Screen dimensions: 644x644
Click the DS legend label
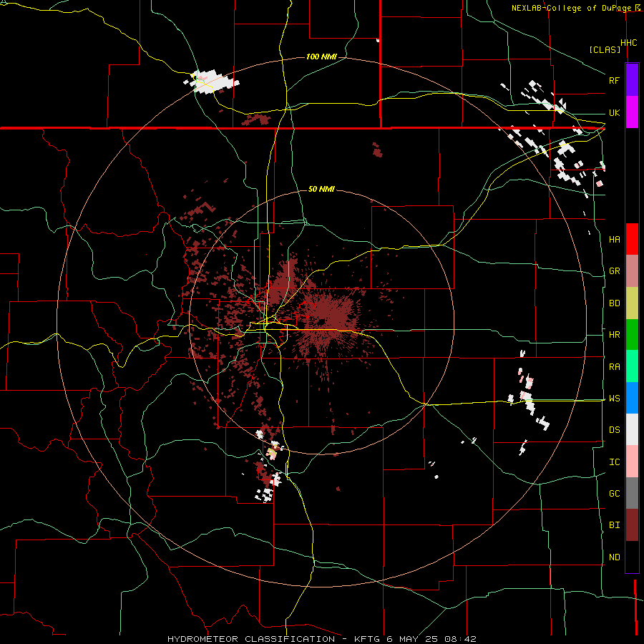click(x=614, y=430)
